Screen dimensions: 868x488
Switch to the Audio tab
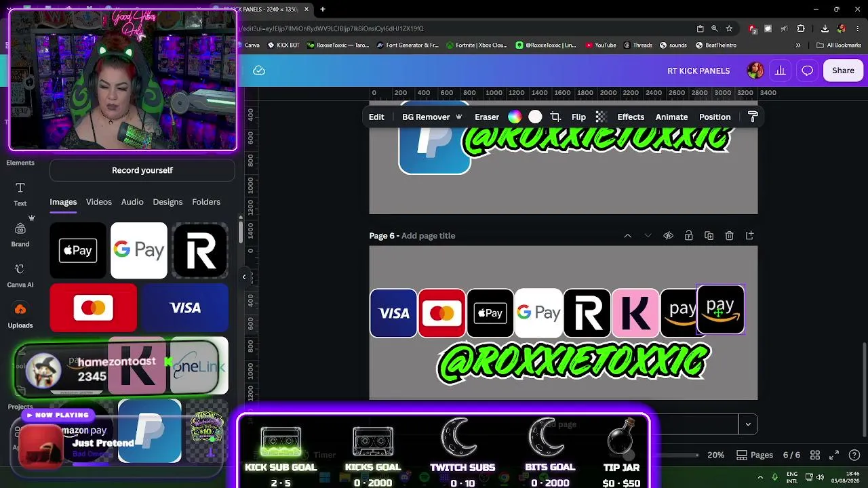point(132,202)
